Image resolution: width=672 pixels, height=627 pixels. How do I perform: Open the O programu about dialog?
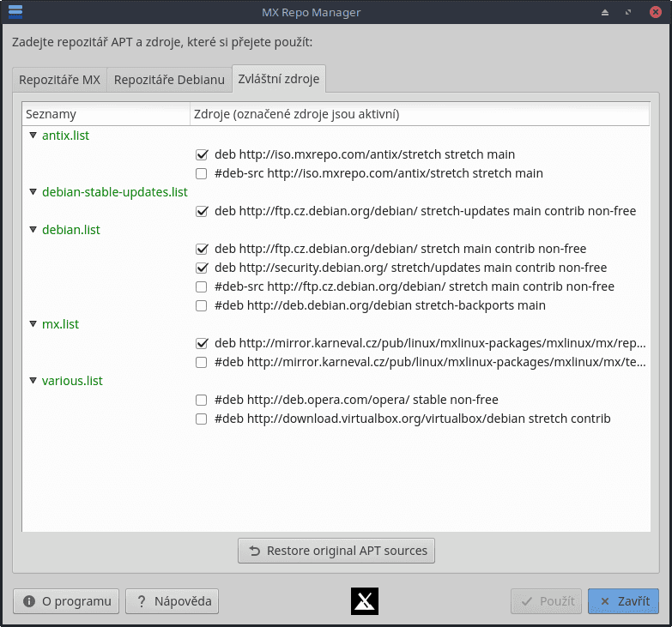pyautogui.click(x=67, y=601)
